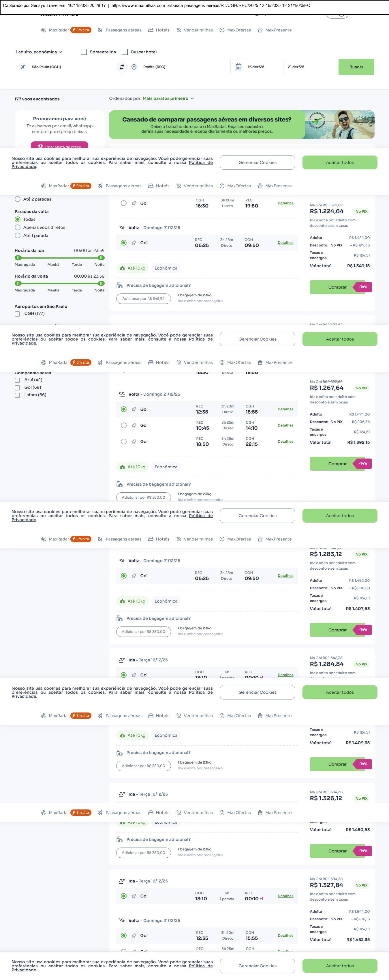Enable the Somente ida checkbox
This screenshot has width=389, height=980.
tap(84, 52)
